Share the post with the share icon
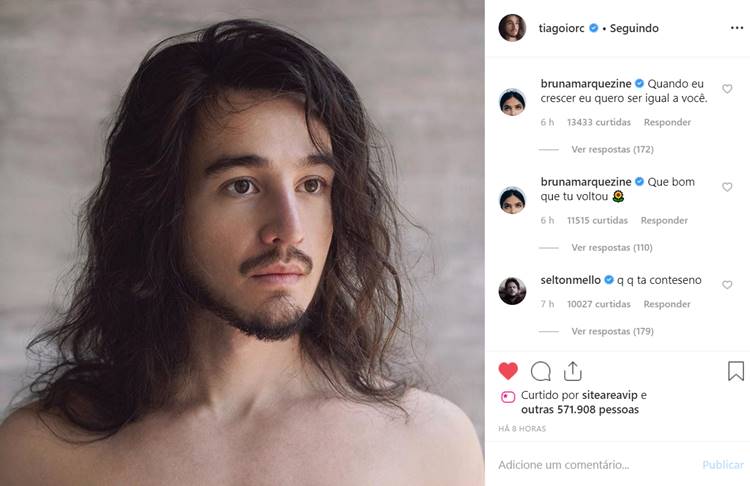Viewport: 750px width, 486px height. point(573,371)
